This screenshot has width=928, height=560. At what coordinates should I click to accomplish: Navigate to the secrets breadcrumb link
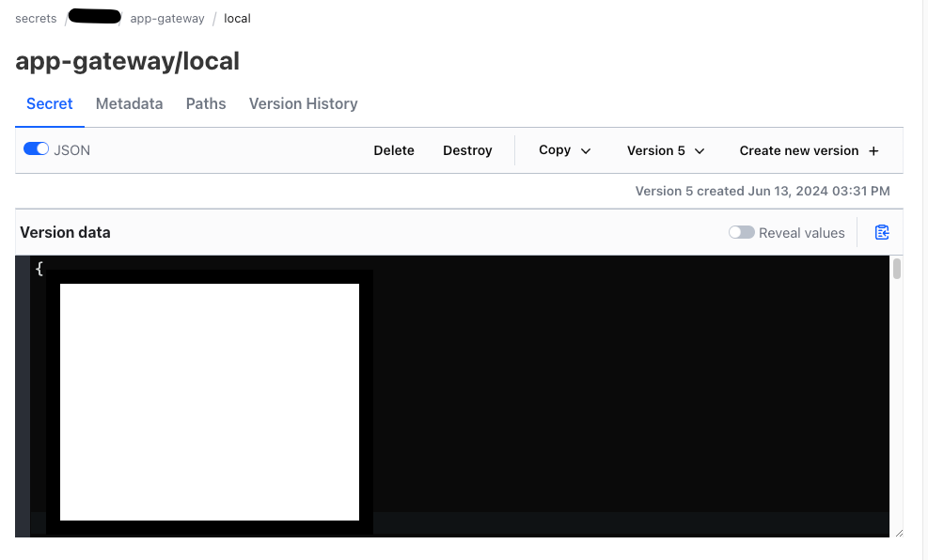pyautogui.click(x=36, y=19)
